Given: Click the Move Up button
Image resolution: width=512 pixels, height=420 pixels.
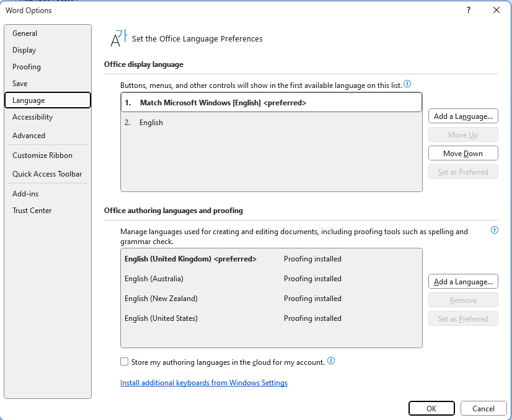Looking at the screenshot, I should [463, 135].
